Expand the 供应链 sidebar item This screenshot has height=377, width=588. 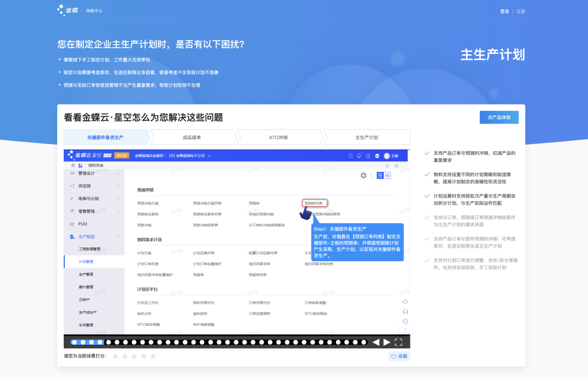click(x=95, y=186)
